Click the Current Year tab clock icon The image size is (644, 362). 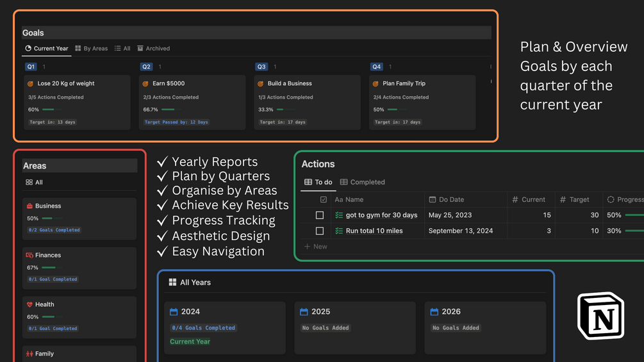point(28,48)
